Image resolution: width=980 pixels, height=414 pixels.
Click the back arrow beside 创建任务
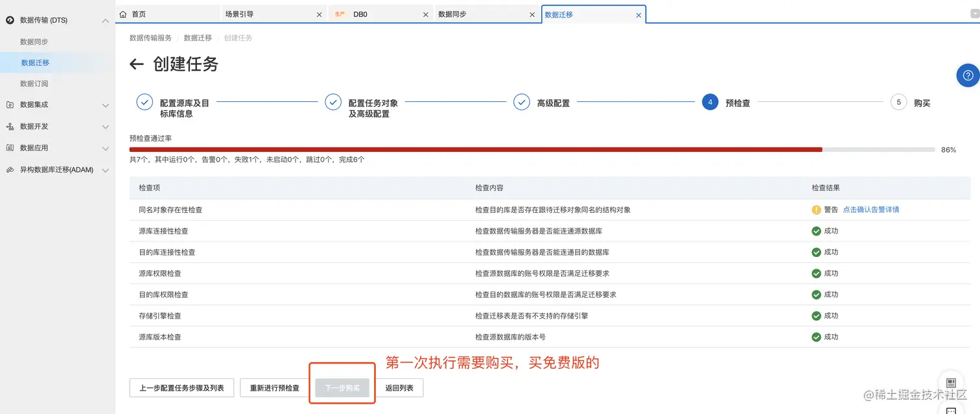tap(136, 64)
